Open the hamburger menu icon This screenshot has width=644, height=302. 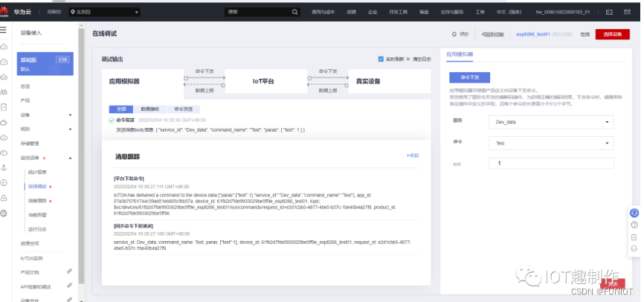tap(3, 30)
